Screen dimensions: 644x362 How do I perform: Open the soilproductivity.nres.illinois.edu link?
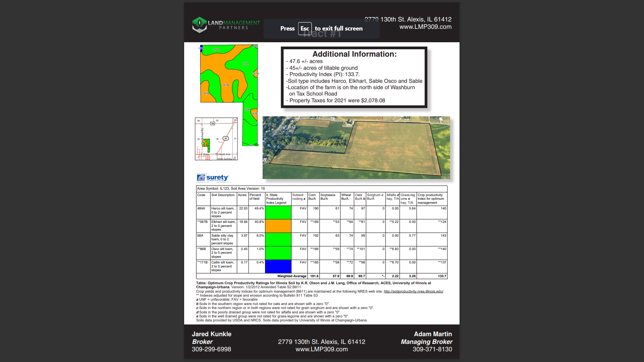pos(413,291)
